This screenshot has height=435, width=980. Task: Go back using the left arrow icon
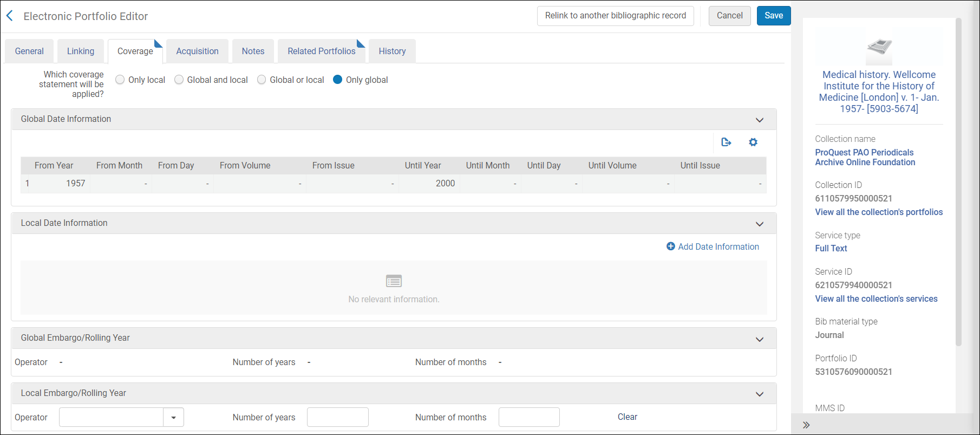(10, 16)
